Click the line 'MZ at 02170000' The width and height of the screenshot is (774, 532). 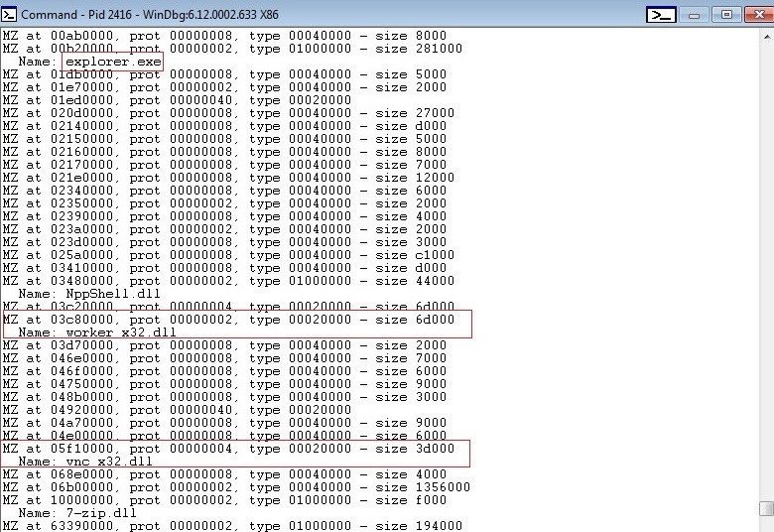224,165
